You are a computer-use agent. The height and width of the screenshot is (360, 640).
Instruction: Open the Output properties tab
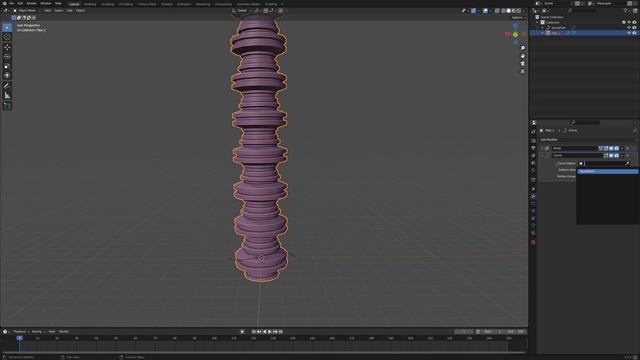point(533,148)
